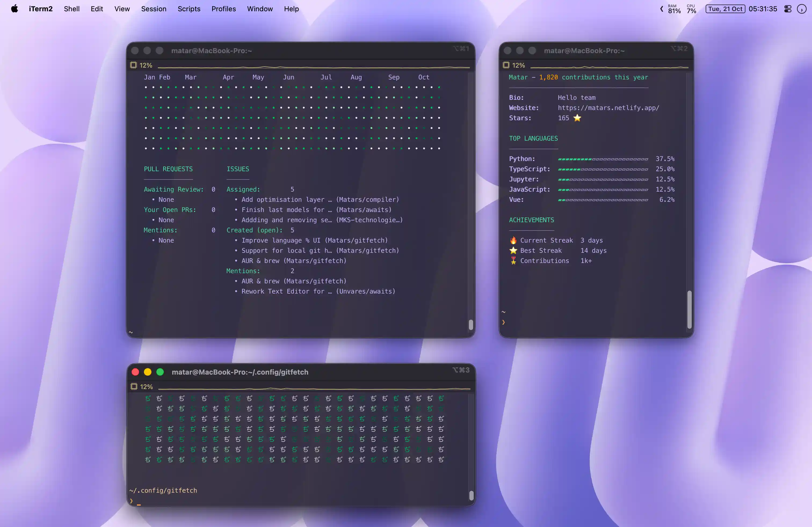812x527 pixels.
Task: Click the CPU chip icon in the contributions window status bar
Action: pyautogui.click(x=506, y=65)
